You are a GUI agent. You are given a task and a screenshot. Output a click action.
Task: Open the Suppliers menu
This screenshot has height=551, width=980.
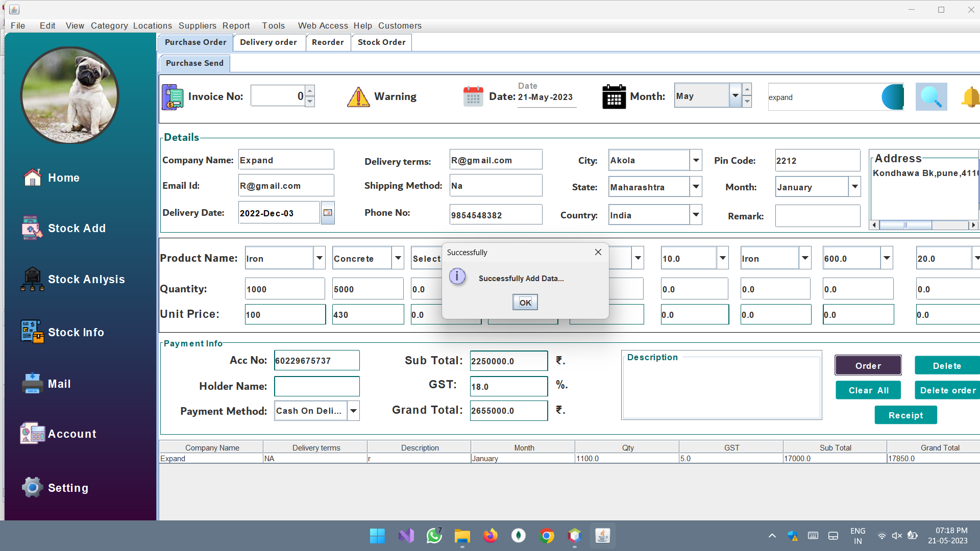(198, 26)
